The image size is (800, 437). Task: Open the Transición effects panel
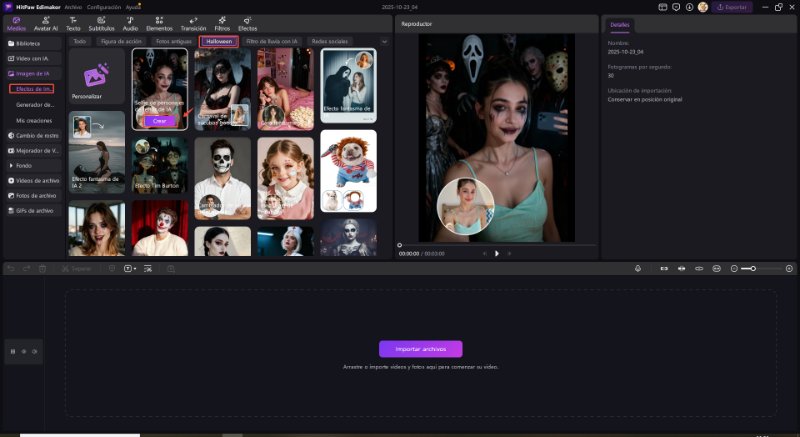(x=192, y=24)
